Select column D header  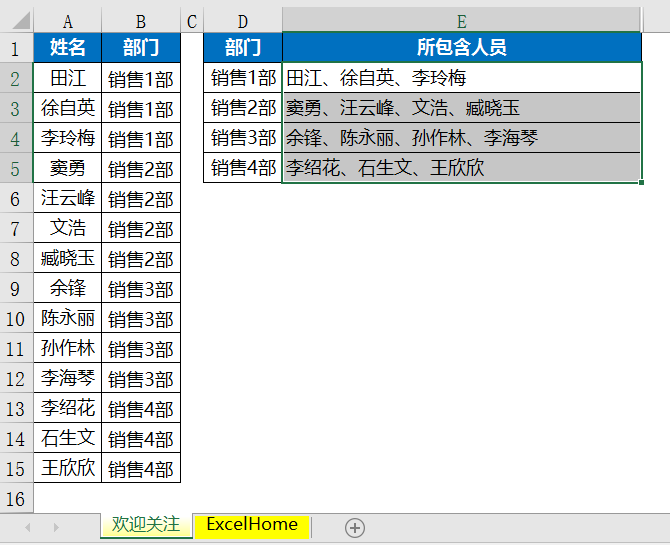click(x=243, y=21)
